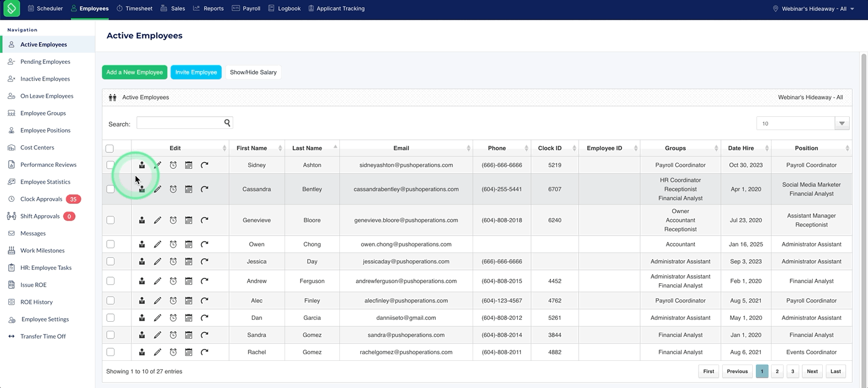
Task: Sort table by Groups column
Action: 680,148
